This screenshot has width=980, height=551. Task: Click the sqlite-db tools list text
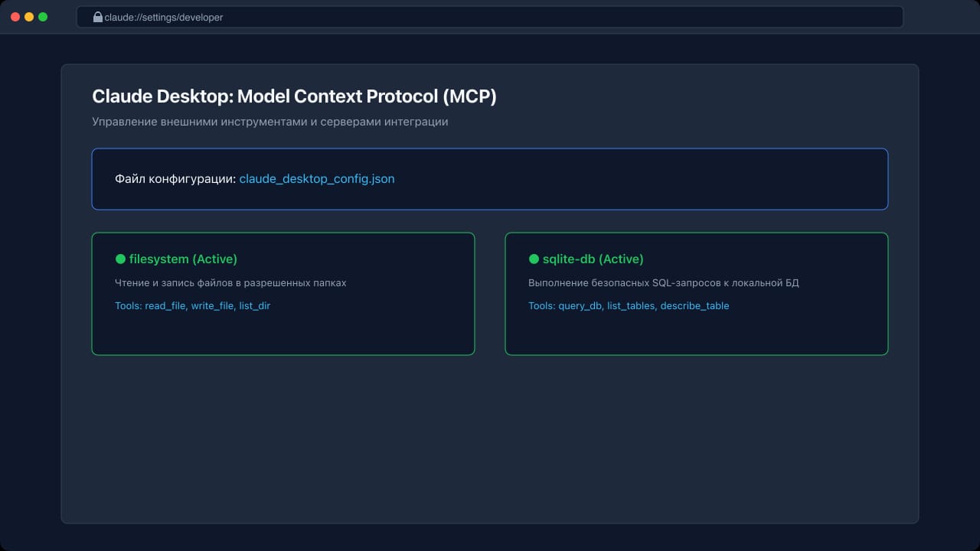coord(629,306)
